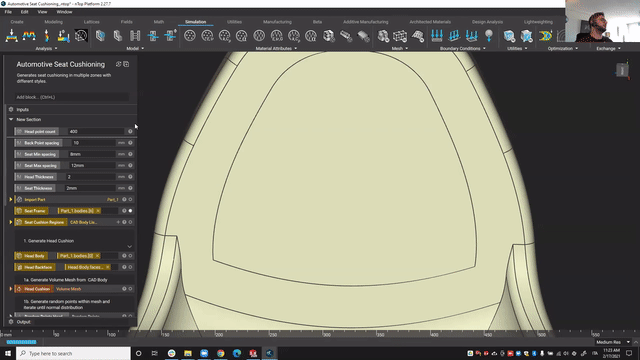Open the Material Attributes dropdown arrow
640x360 pixels.
point(296,49)
